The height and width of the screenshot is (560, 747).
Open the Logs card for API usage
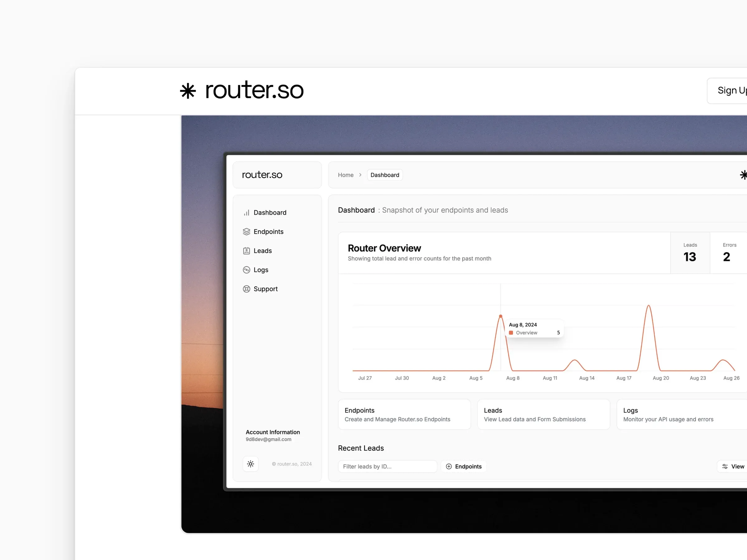(682, 414)
